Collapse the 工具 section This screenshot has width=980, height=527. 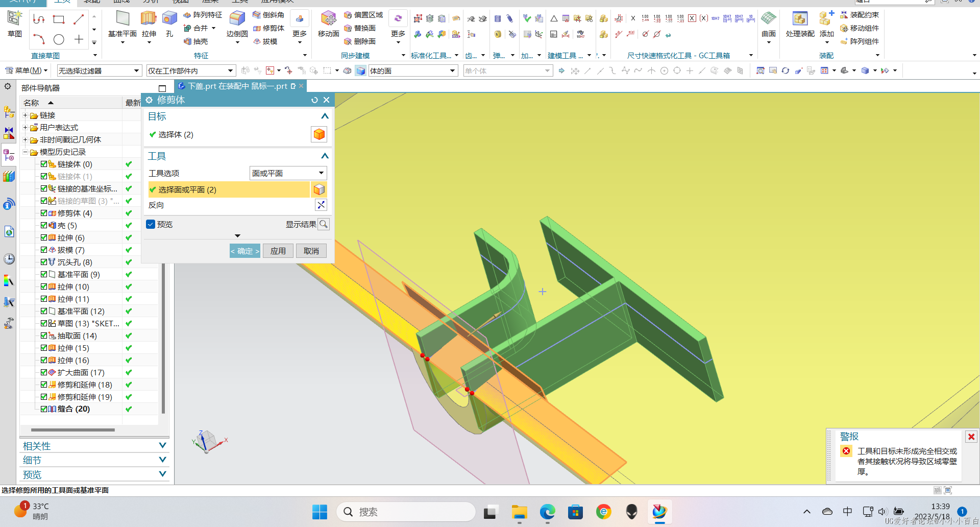click(x=324, y=156)
